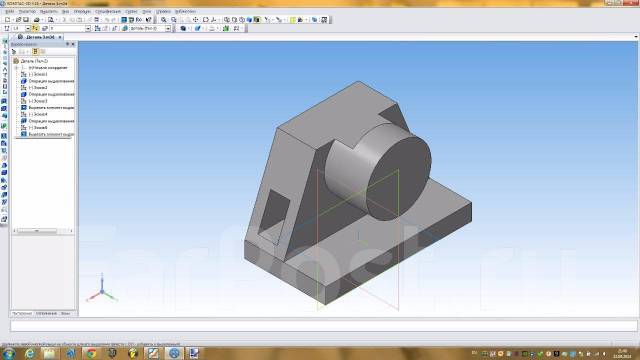Switch to the Деталь document tab
Viewport: 640px width, 360px height.
pos(40,37)
